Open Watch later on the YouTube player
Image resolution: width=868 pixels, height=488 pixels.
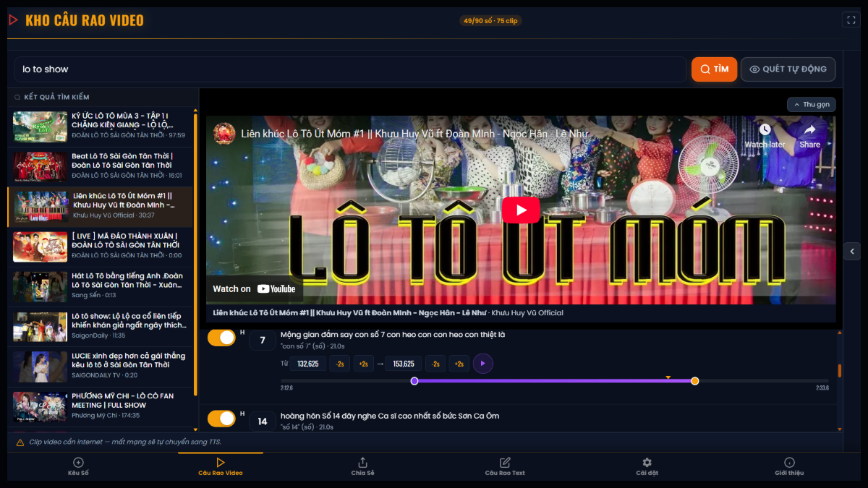[764, 134]
